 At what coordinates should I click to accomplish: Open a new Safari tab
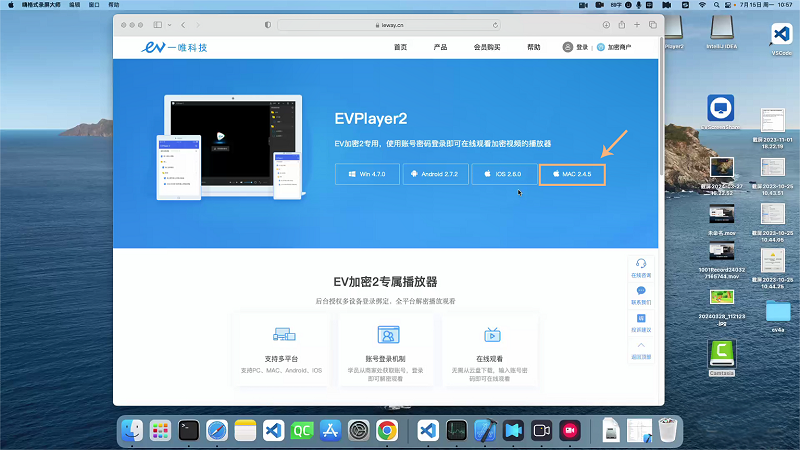[x=637, y=24]
